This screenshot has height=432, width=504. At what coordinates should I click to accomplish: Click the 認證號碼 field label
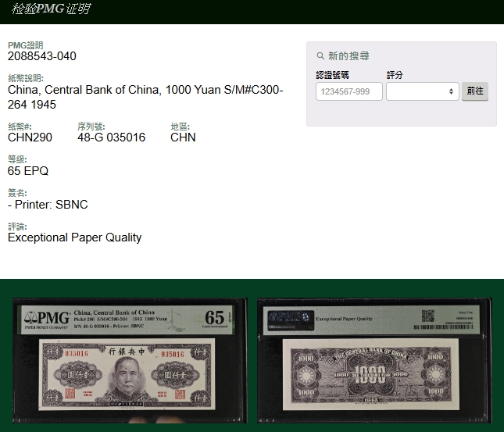[x=332, y=75]
